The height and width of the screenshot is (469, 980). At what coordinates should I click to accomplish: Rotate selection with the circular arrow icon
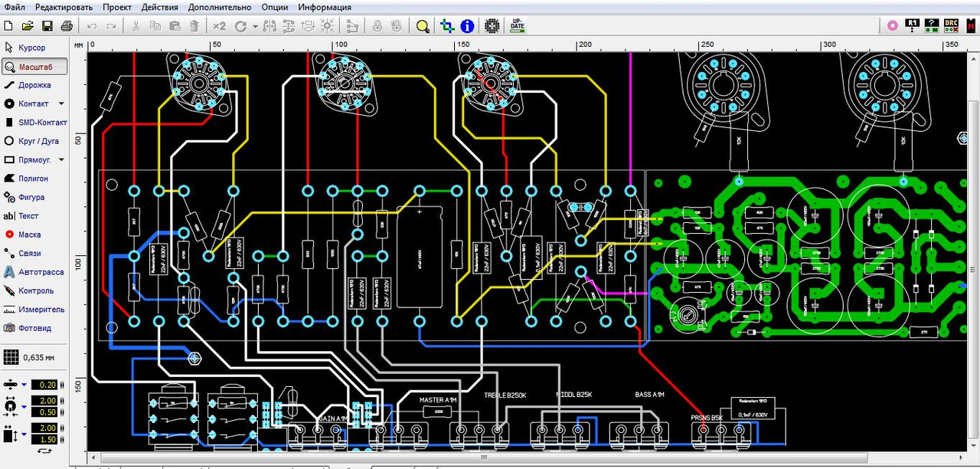pos(241,26)
